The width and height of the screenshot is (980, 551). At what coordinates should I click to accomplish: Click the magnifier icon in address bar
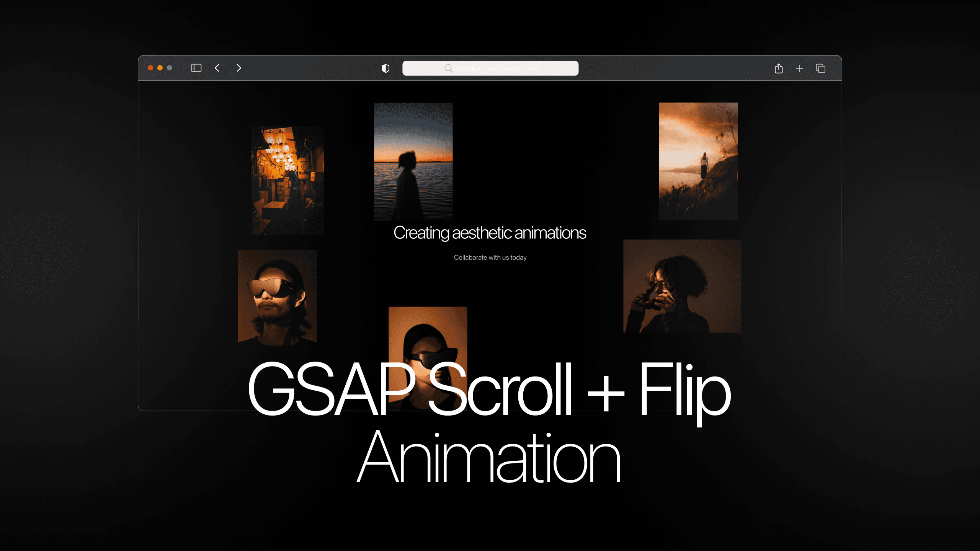coord(448,68)
